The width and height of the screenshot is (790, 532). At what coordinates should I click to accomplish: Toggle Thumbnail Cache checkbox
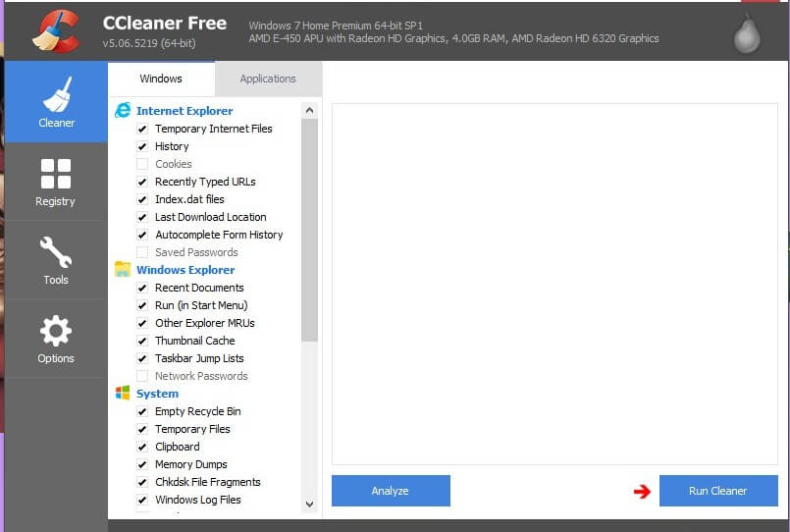[x=142, y=341]
